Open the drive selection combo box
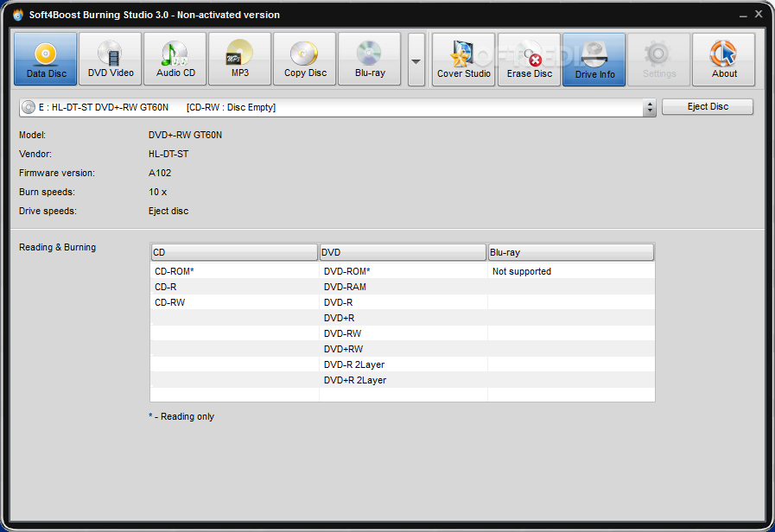775x532 pixels. pyautogui.click(x=338, y=107)
